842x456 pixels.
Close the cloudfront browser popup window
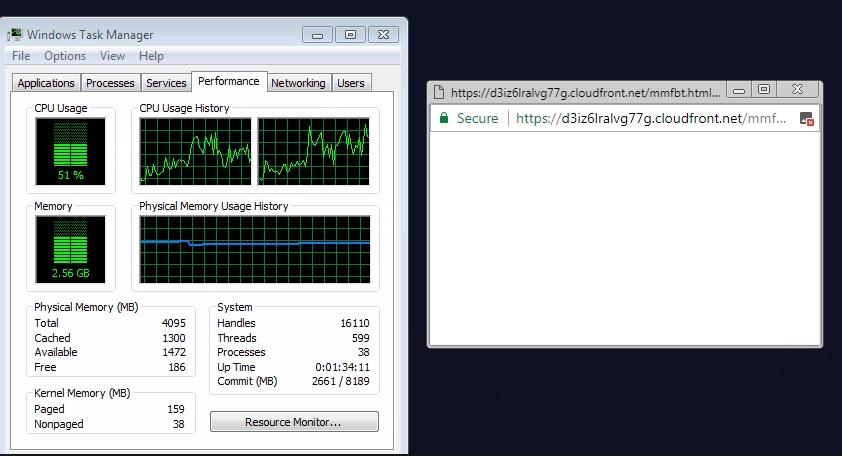pos(798,90)
